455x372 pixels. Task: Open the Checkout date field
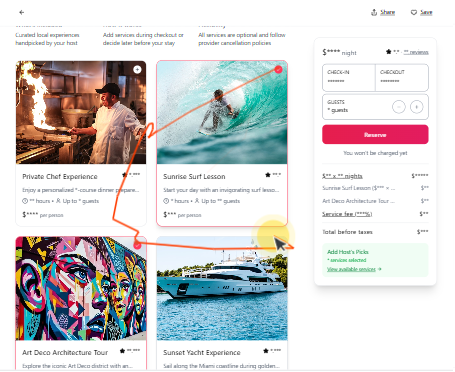point(402,78)
